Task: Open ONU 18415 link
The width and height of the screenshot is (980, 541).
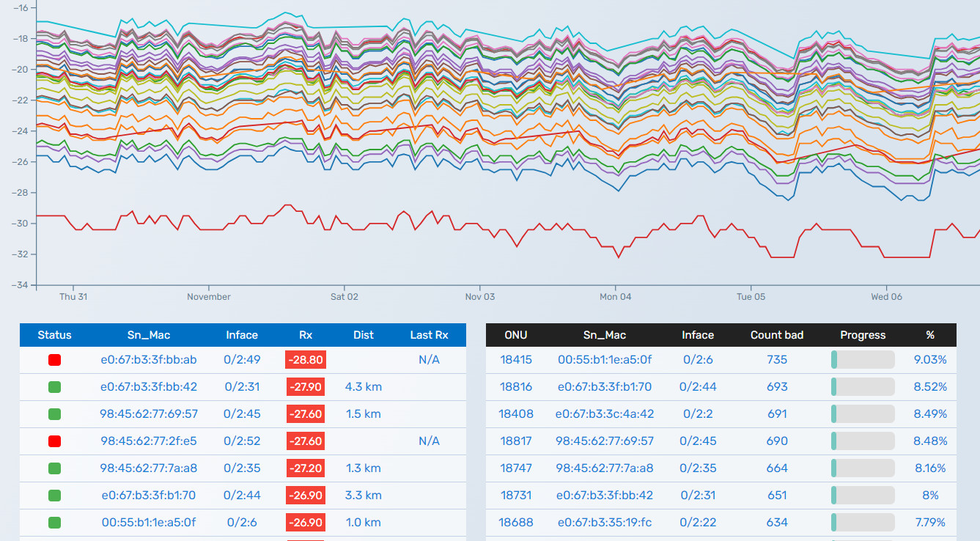Action: (516, 360)
